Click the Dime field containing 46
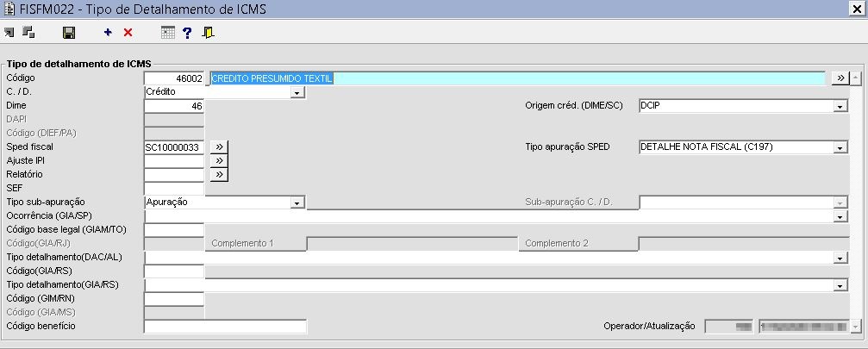This screenshot has height=349, width=868. 174,106
